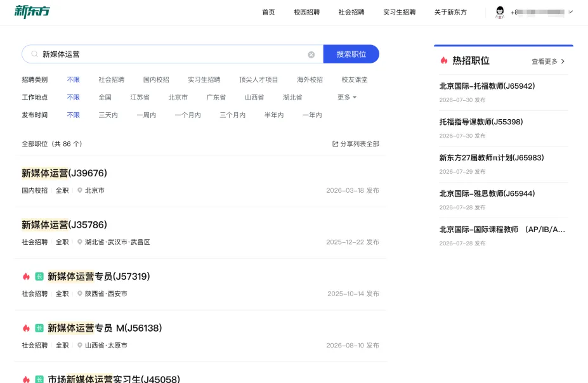Filter posting time to 一年内
This screenshot has width=588, height=383.
coord(312,115)
